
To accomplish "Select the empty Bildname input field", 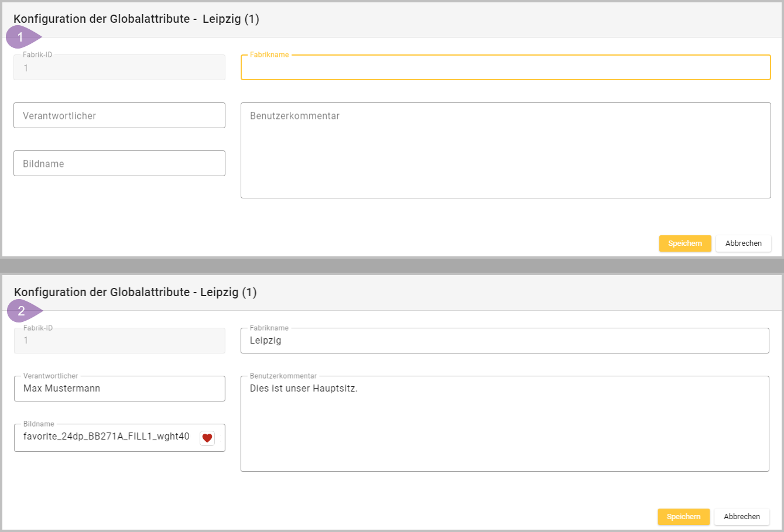I will point(119,163).
